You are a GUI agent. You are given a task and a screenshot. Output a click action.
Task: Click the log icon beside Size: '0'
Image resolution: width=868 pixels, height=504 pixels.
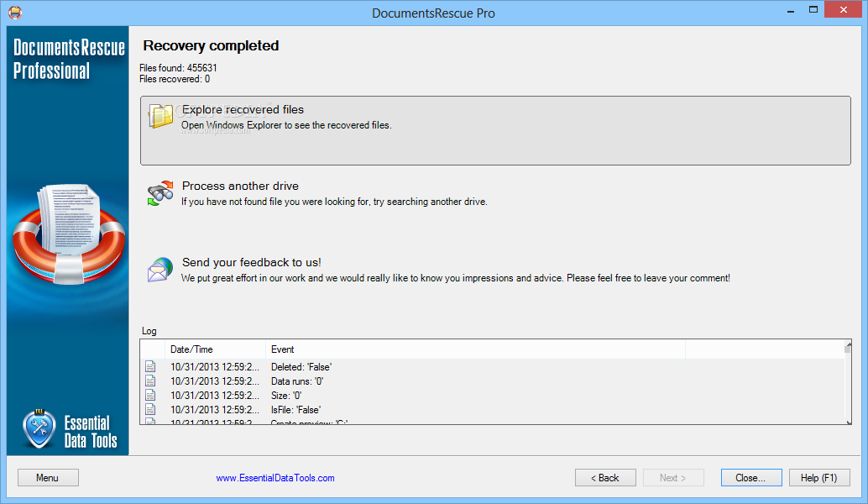[150, 396]
